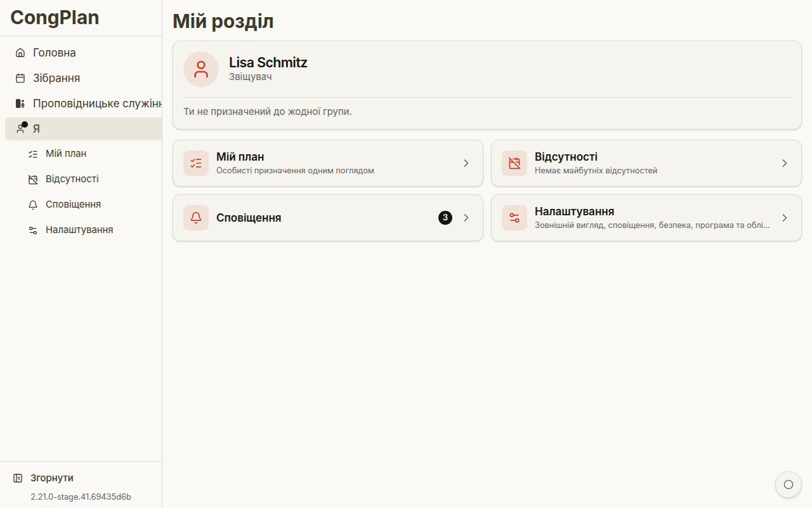Click text Ти не призначений до жодної групи
812x508 pixels.
[268, 112]
